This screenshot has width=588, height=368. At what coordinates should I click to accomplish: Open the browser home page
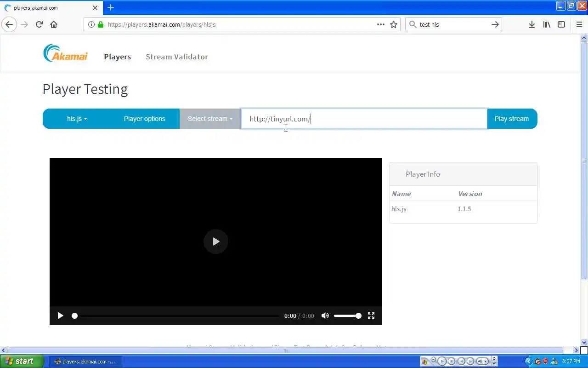pos(54,24)
